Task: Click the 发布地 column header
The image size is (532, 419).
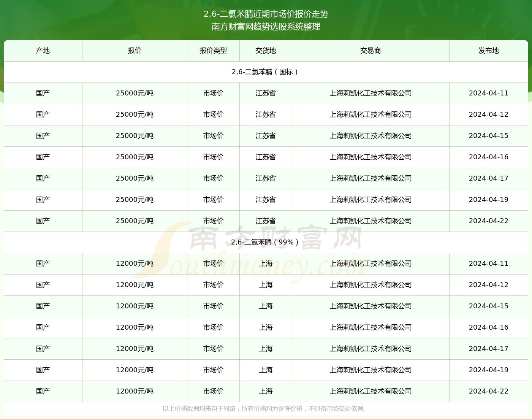Action: pyautogui.click(x=489, y=51)
